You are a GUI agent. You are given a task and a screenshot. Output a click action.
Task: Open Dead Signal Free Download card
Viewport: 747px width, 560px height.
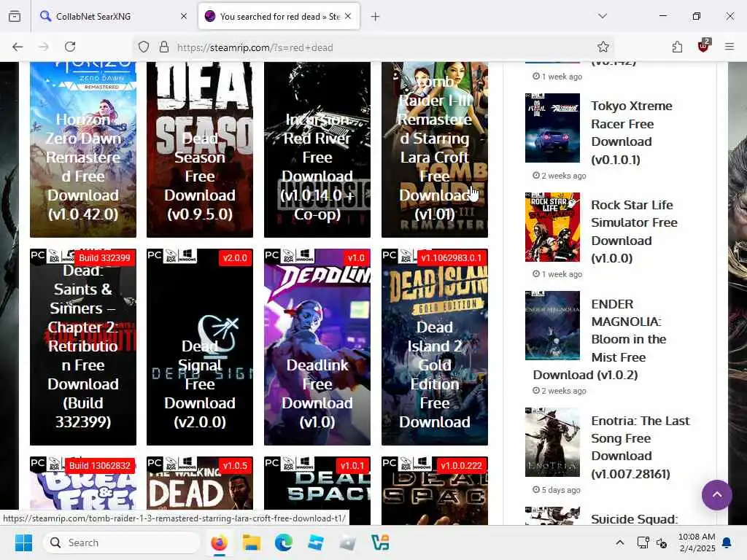[200, 346]
